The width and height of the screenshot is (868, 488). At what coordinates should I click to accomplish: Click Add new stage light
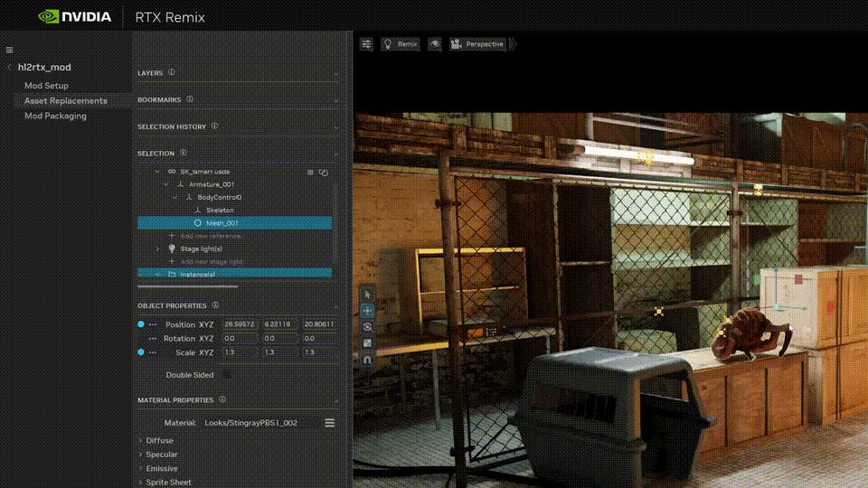(212, 262)
